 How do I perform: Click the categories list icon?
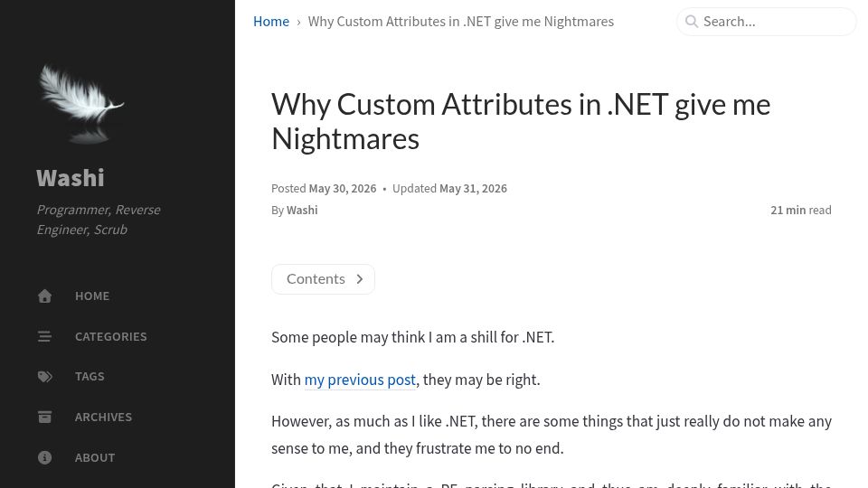[x=45, y=336]
